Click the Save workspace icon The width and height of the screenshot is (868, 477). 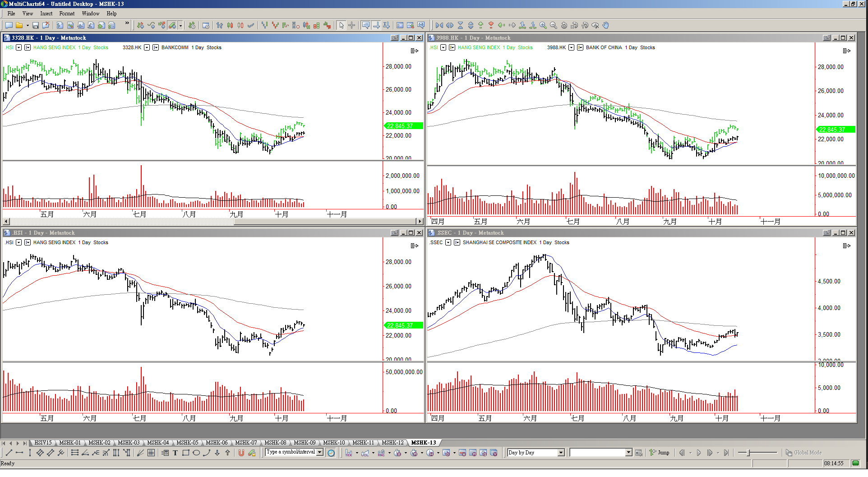pyautogui.click(x=36, y=26)
